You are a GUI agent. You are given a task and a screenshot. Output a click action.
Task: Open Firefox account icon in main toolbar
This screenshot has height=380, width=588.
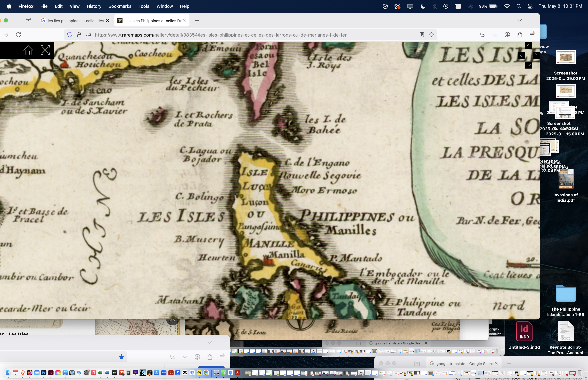click(507, 35)
